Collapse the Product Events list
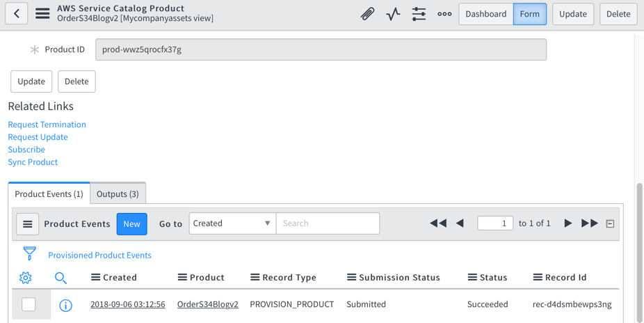 pyautogui.click(x=611, y=223)
